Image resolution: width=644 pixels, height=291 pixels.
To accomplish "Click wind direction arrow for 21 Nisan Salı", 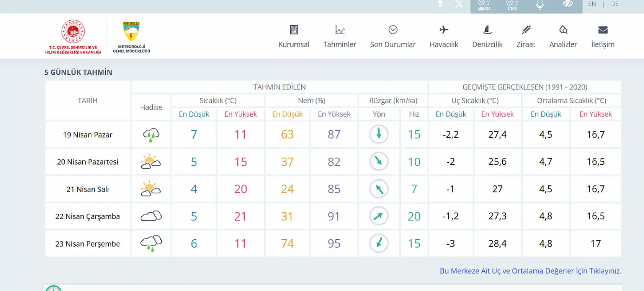I will (379, 189).
